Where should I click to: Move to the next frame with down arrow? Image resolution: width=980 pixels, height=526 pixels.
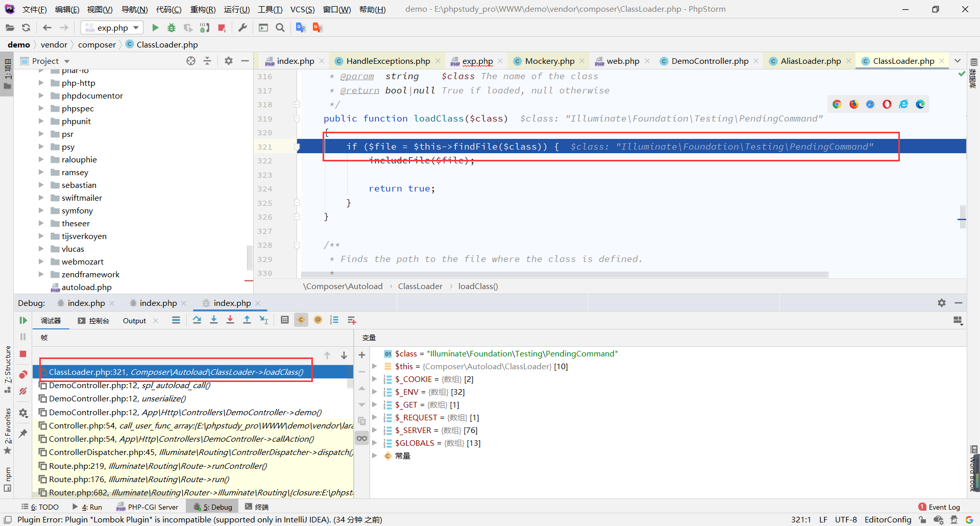click(x=344, y=355)
